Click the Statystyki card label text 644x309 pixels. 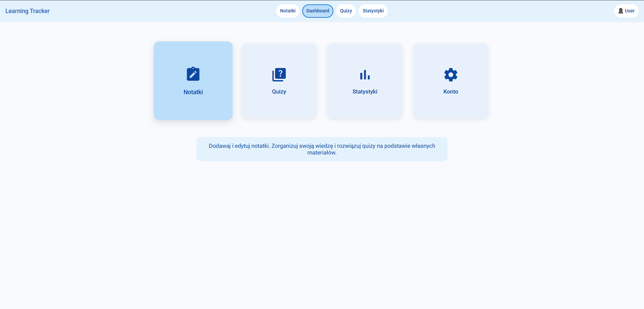coord(365,92)
